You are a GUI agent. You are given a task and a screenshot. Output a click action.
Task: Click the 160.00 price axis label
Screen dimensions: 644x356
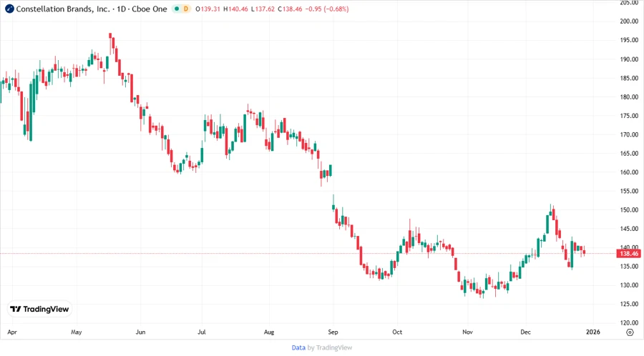click(629, 172)
